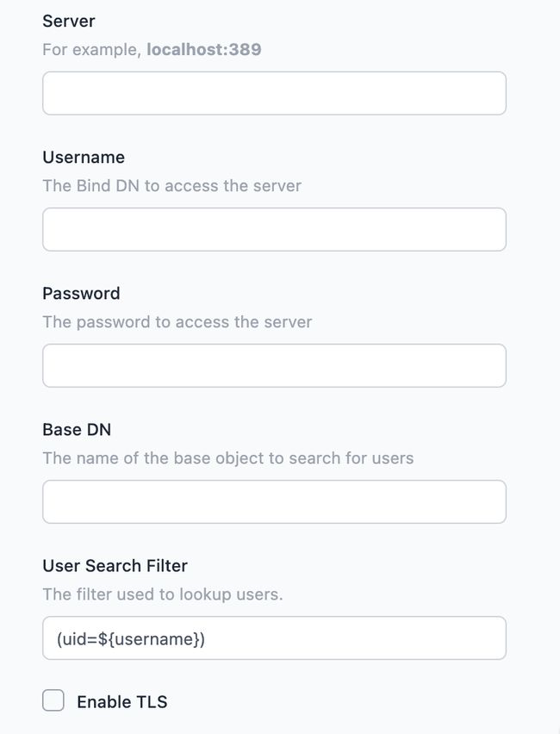Screen dimensions: 560x734
Task: Click the base object search description text
Action: tap(227, 457)
